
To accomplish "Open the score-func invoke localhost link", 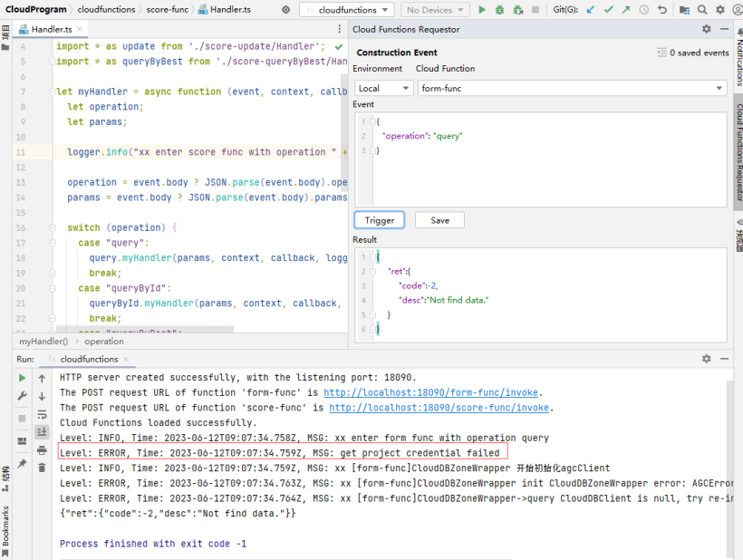I will click(439, 408).
